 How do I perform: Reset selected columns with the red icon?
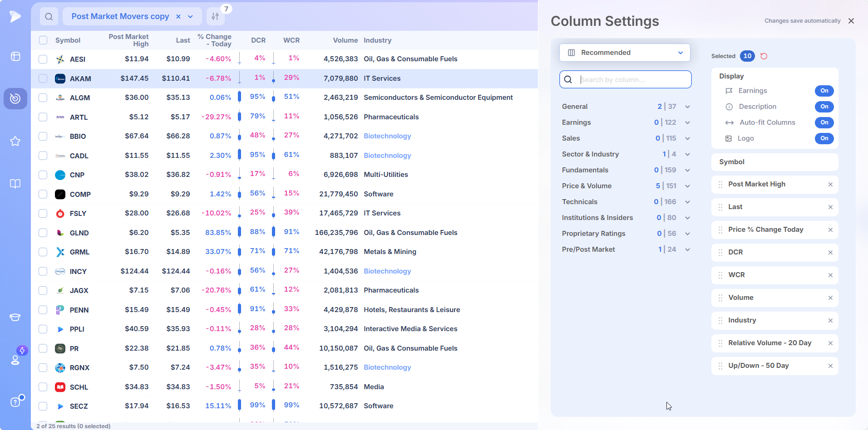pos(764,56)
